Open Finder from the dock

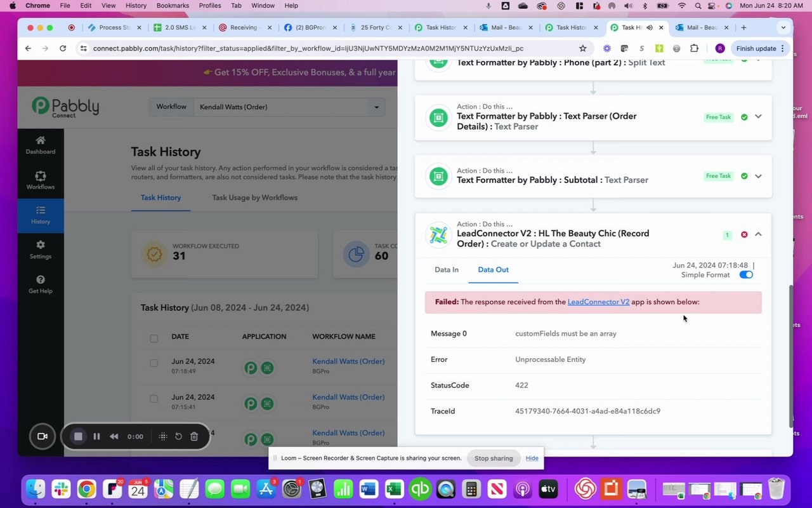(36, 489)
